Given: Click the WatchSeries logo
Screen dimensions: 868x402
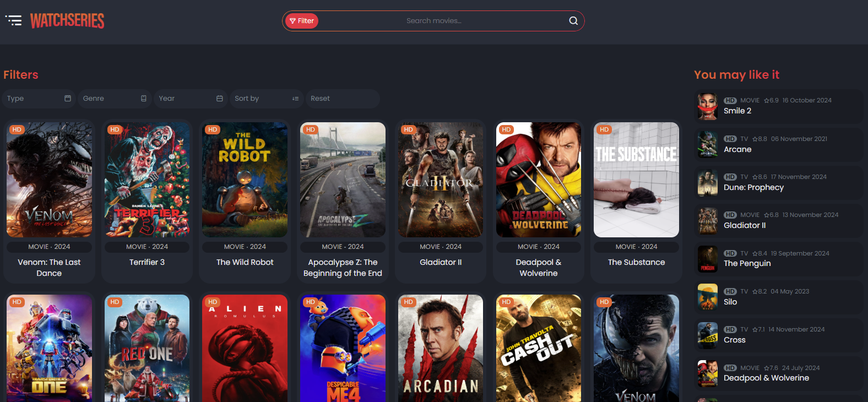Looking at the screenshot, I should [x=67, y=21].
